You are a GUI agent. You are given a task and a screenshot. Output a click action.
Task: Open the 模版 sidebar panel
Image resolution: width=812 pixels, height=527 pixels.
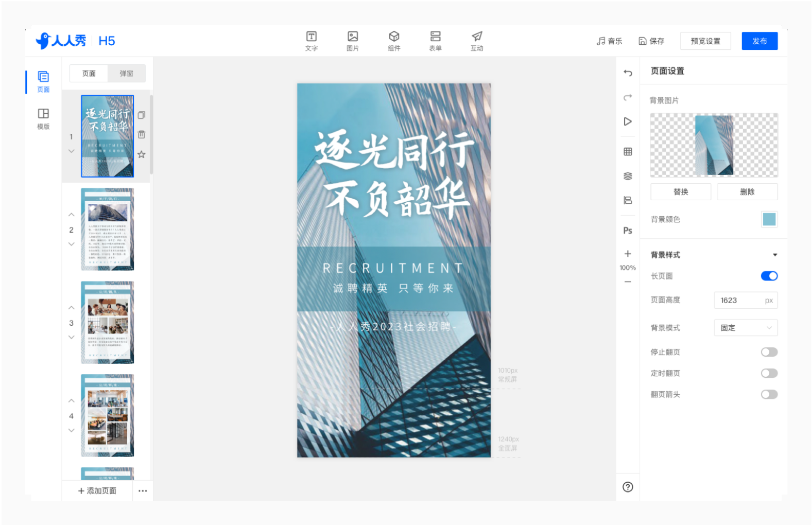click(x=43, y=119)
